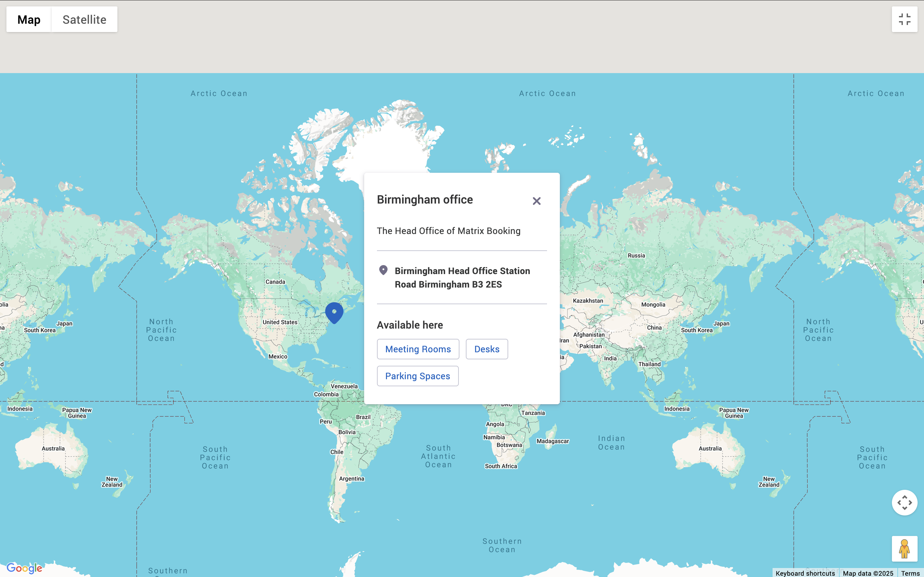Toggle the Map/Satellite view selector
Viewport: 924px width, 577px height.
pos(62,19)
